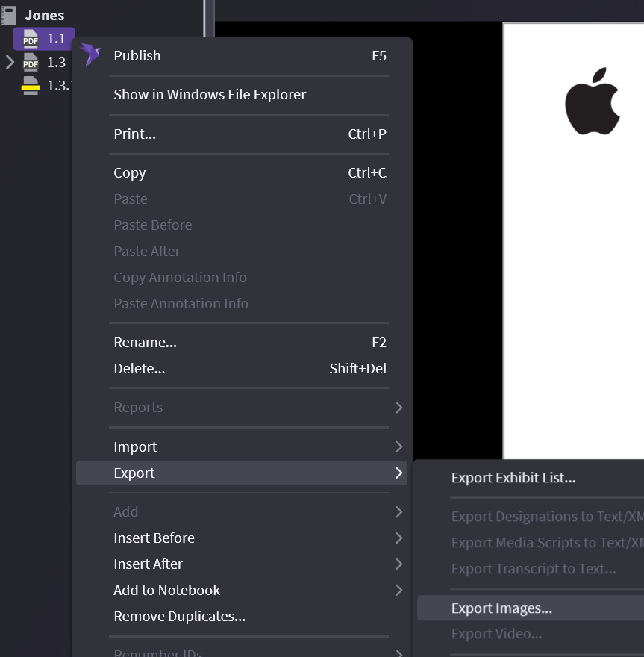644x657 pixels.
Task: Click Show in Windows File Explorer
Action: pos(210,95)
